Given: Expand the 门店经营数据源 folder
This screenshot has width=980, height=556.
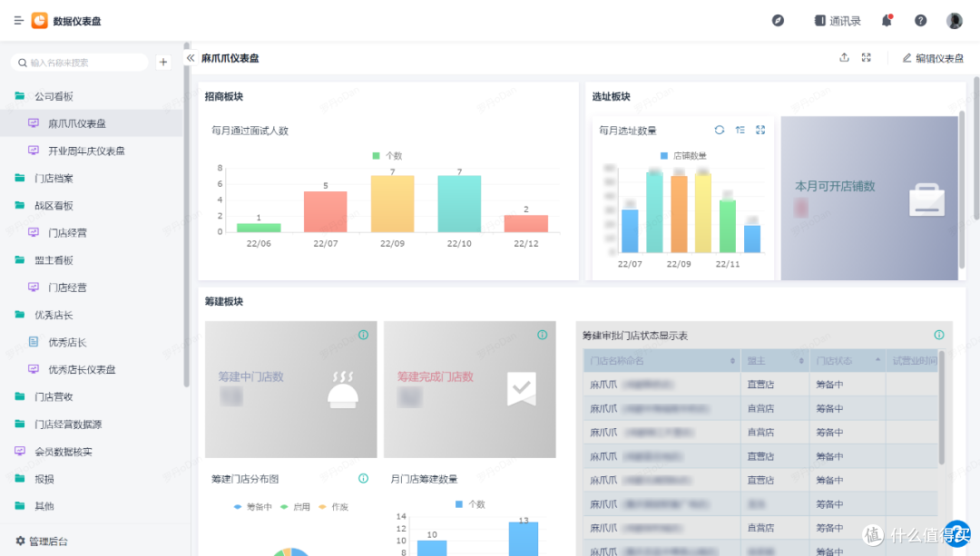Looking at the screenshot, I should click(92, 424).
